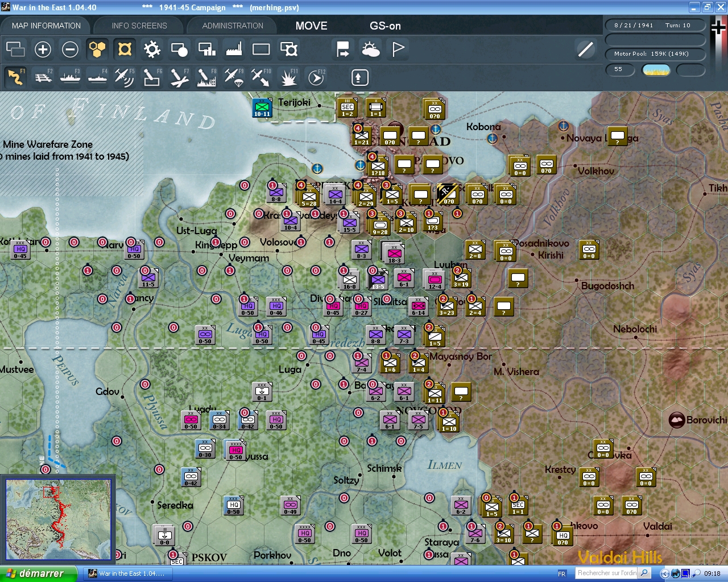Viewport: 728px width, 582px height.
Task: Open the ADMINISTRATION tab
Action: tap(233, 26)
